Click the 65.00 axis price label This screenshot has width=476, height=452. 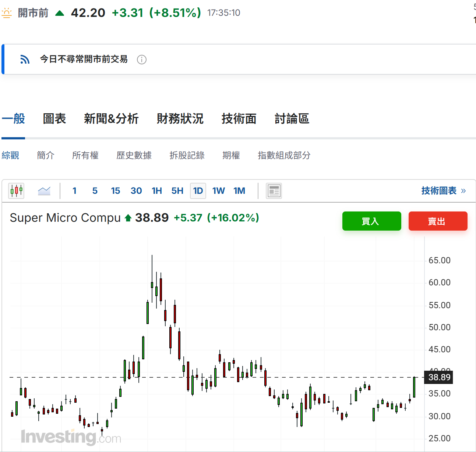pyautogui.click(x=440, y=260)
